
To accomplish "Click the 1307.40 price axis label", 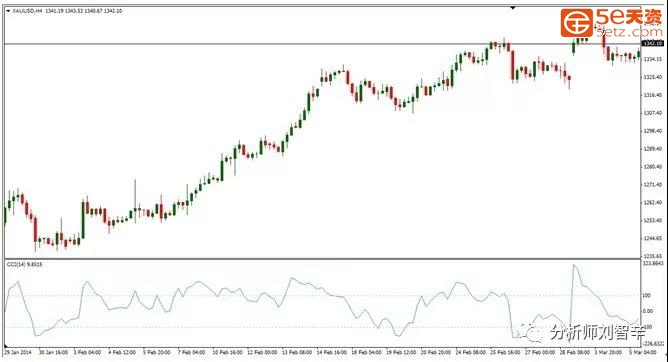I will click(653, 113).
